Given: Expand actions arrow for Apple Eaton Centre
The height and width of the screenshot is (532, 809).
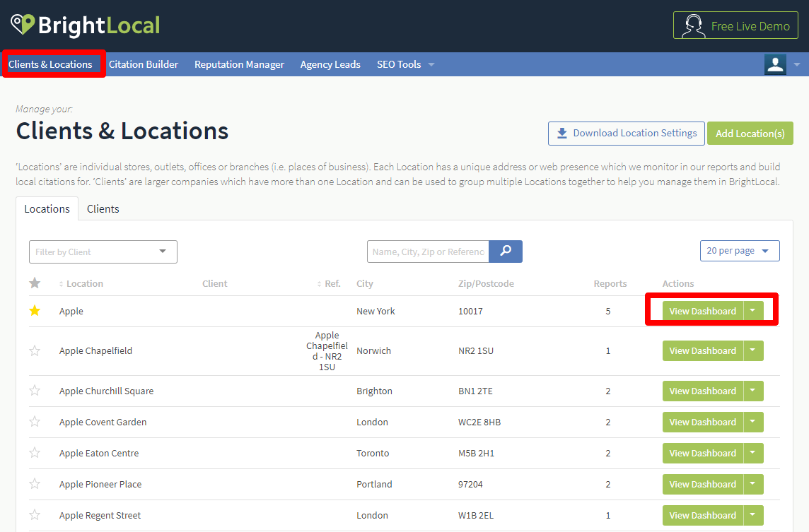Looking at the screenshot, I should point(753,453).
